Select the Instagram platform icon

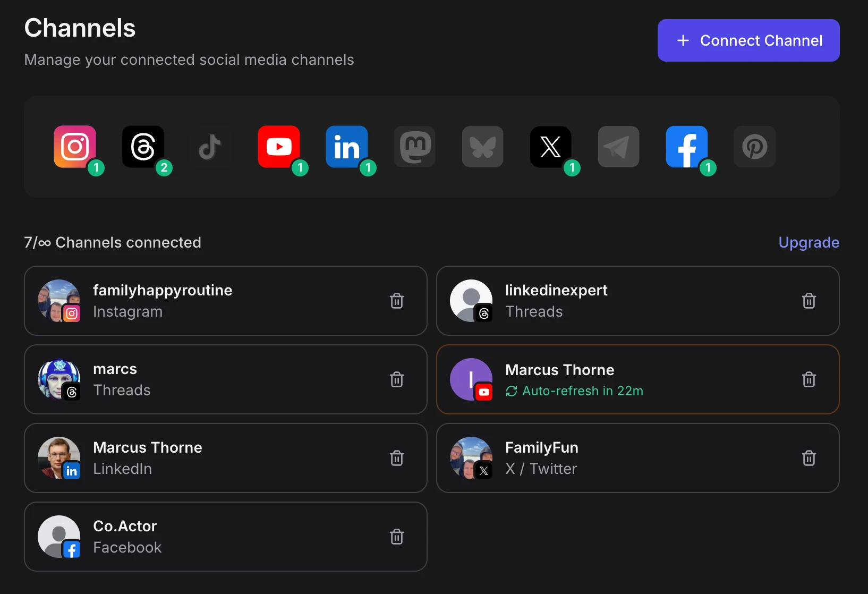75,147
